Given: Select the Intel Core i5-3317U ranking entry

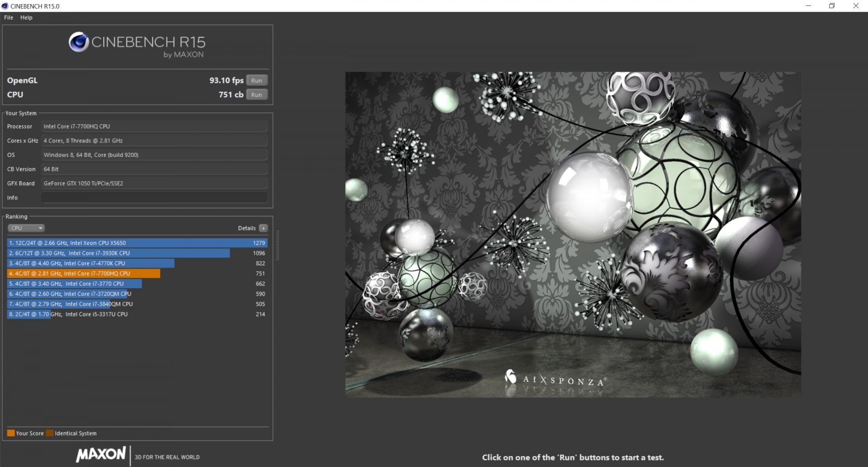Looking at the screenshot, I should click(136, 314).
